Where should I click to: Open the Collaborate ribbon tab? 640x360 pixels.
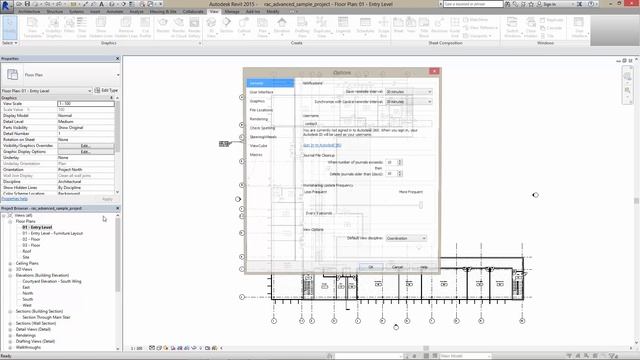(193, 11)
